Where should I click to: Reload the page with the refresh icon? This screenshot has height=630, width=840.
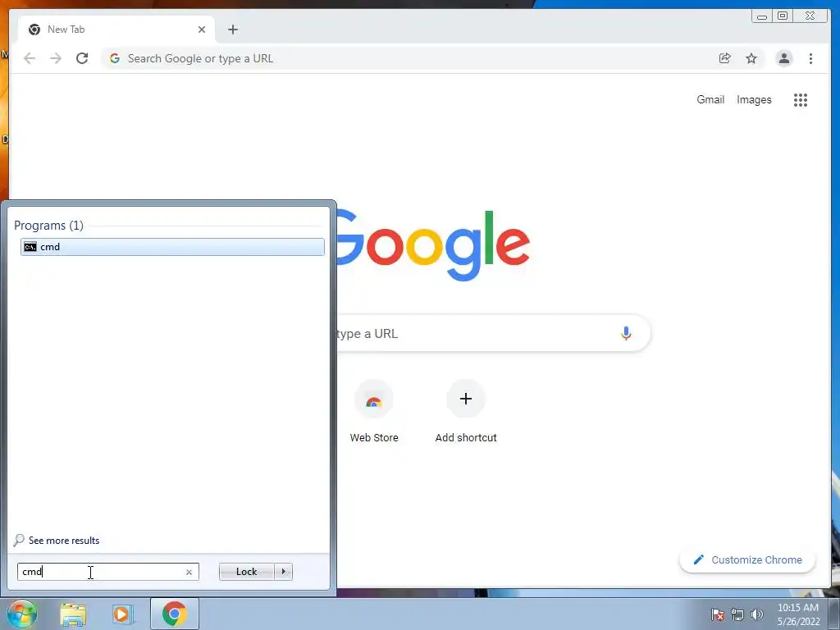point(82,58)
